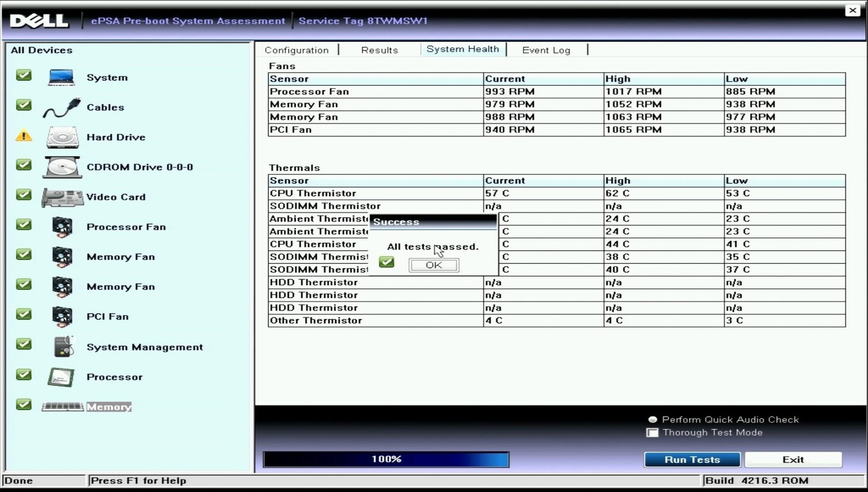Click CPU Thermistor 57 C current value
Screen dimensions: 868x492
tap(497, 193)
